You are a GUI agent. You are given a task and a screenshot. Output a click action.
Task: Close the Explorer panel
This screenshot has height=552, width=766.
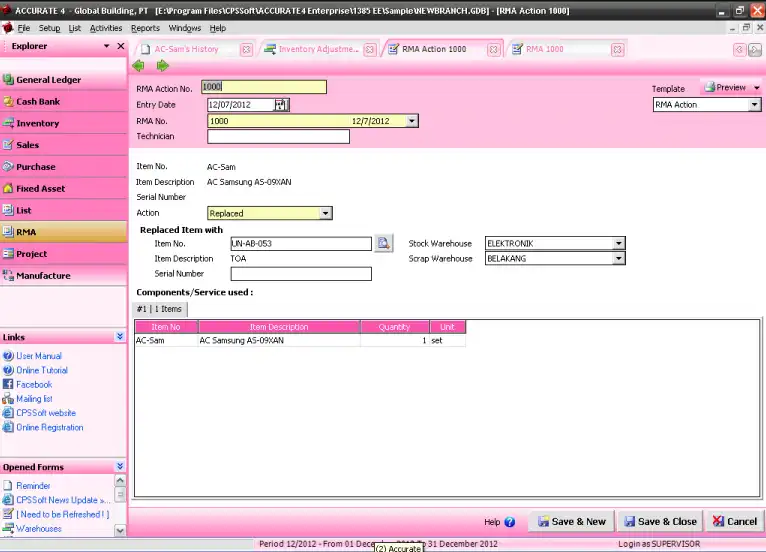[x=121, y=46]
